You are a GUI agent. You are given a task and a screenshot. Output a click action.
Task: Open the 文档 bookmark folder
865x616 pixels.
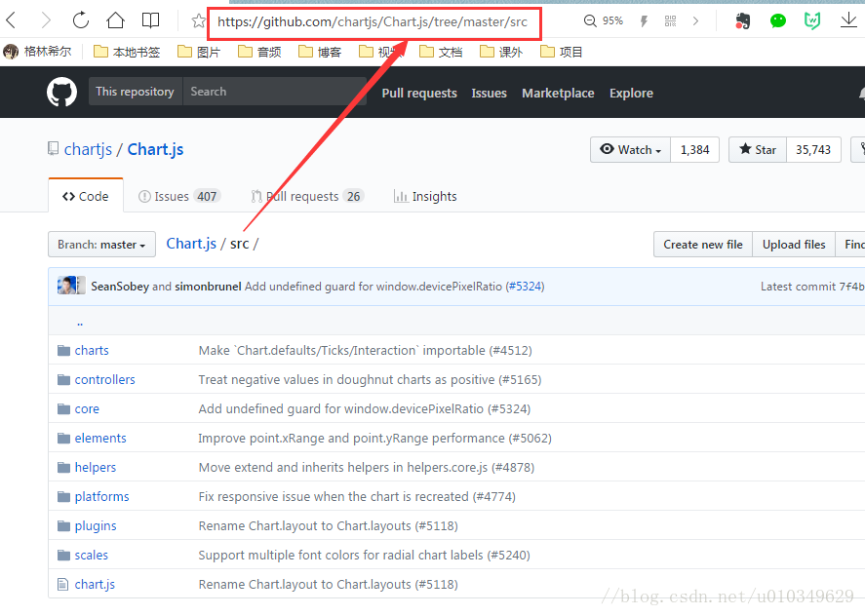[441, 52]
